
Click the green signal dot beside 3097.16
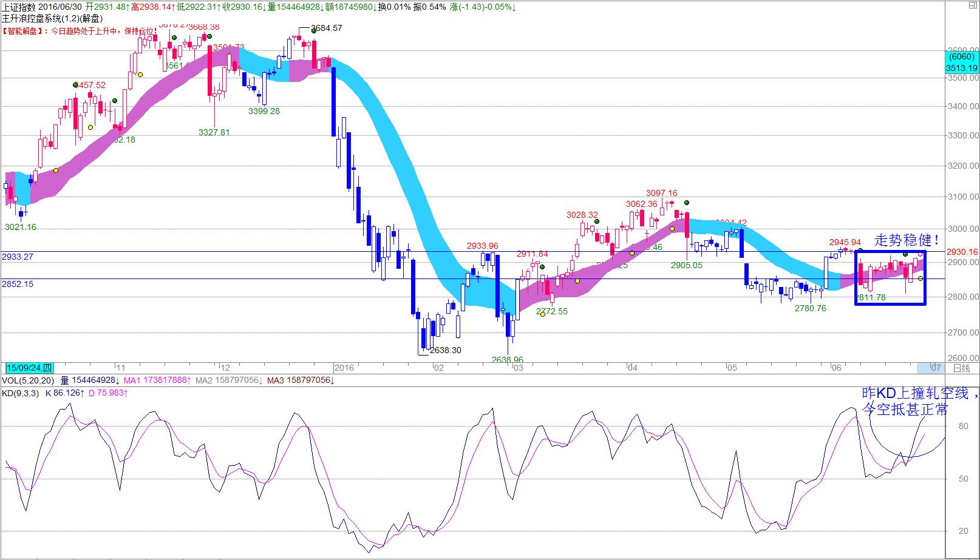point(687,203)
